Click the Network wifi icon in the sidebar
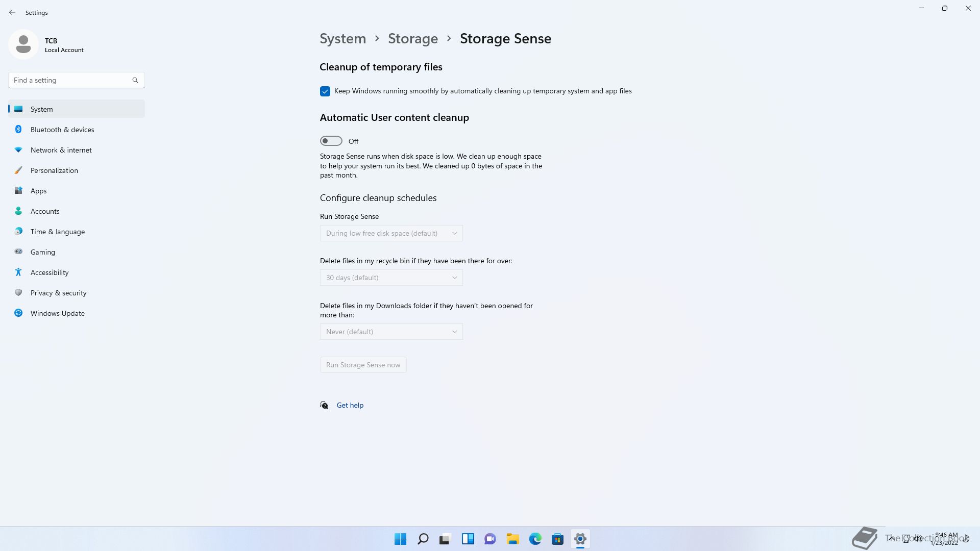980x551 pixels. click(x=18, y=149)
